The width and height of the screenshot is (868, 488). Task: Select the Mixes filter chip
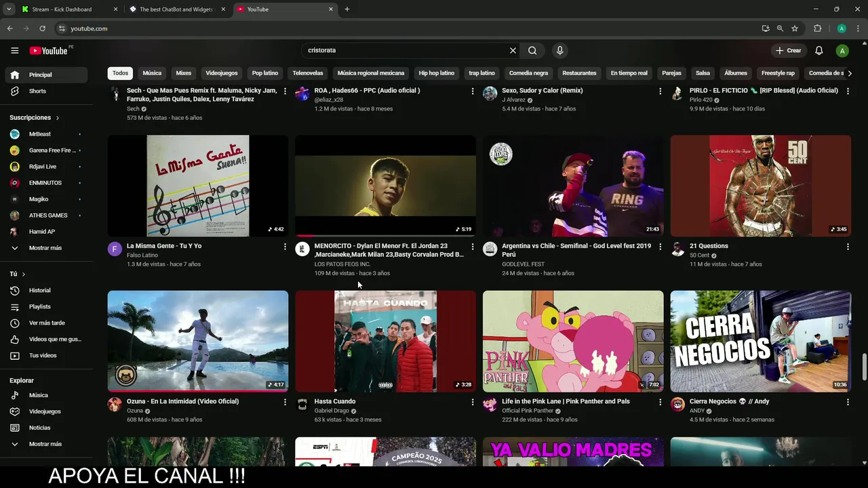pos(184,73)
